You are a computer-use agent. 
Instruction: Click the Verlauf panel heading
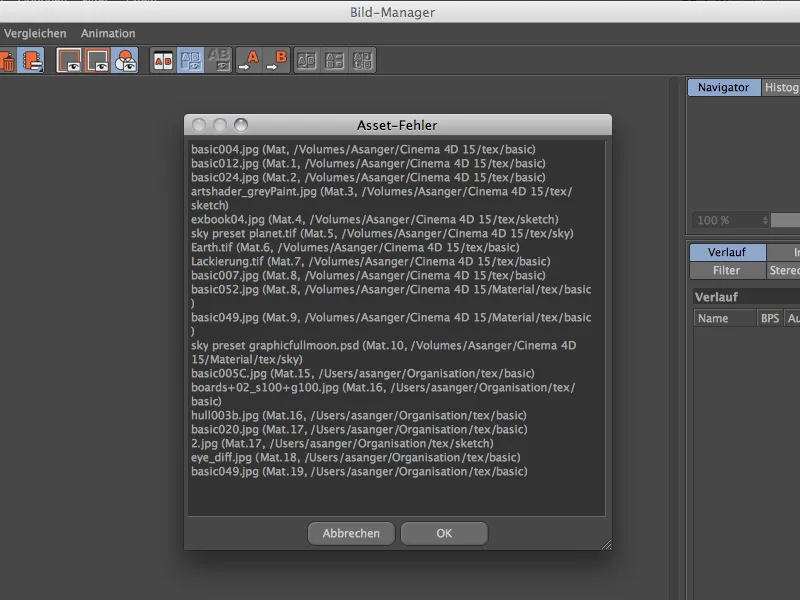716,297
